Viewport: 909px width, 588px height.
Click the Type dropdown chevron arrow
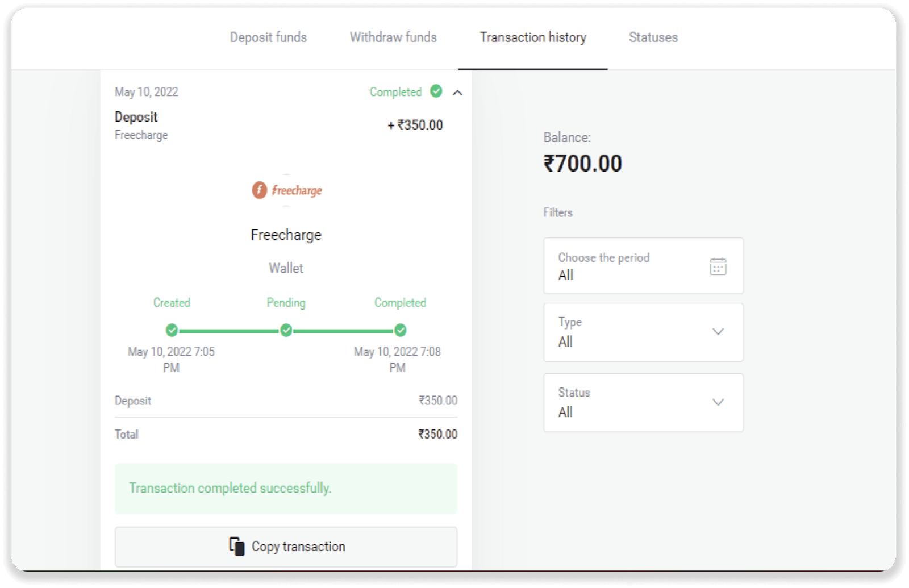point(718,332)
